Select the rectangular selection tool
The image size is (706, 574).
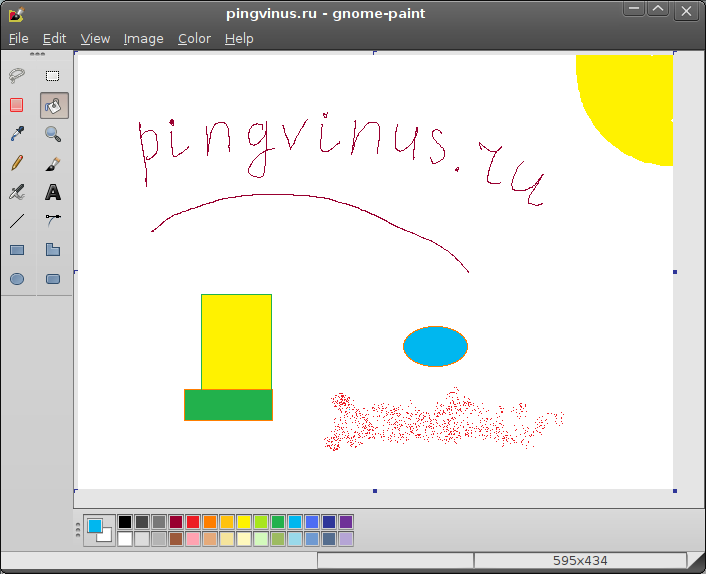pyautogui.click(x=53, y=76)
